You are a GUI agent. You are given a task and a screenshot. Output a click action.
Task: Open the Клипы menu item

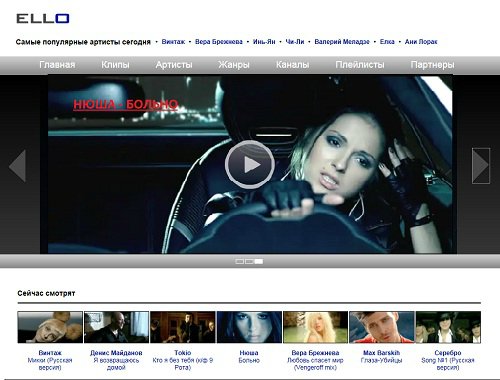115,65
